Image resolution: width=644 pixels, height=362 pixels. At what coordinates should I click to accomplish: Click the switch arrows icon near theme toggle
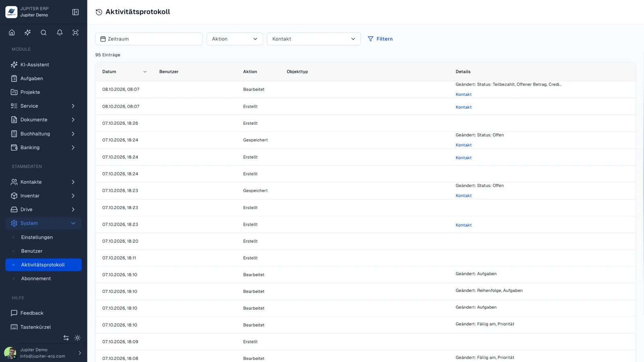pos(66,338)
